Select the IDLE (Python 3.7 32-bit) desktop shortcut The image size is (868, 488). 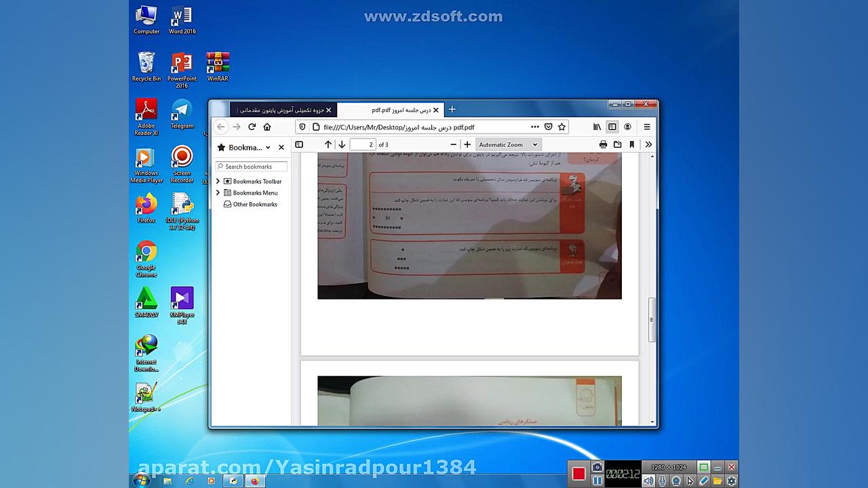point(182,211)
